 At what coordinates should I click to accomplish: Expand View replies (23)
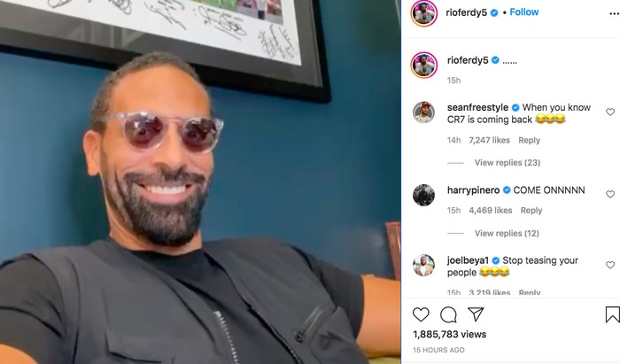coord(508,162)
